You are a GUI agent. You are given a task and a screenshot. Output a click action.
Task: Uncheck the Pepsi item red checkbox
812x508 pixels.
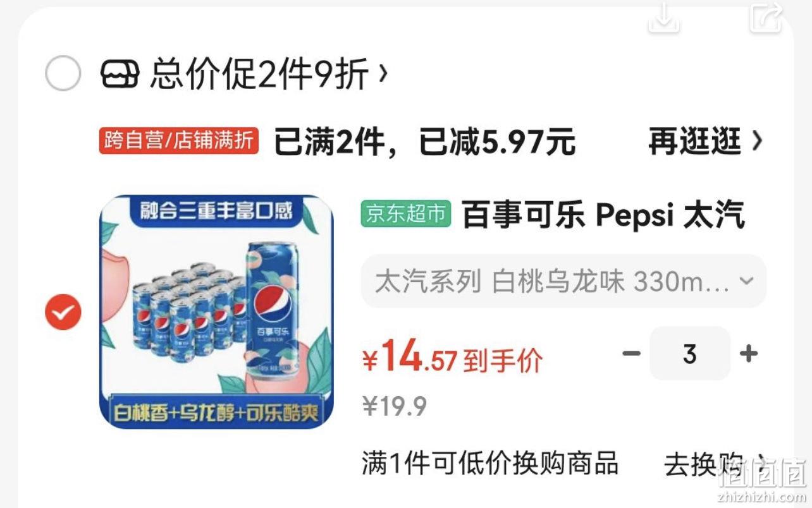[63, 311]
